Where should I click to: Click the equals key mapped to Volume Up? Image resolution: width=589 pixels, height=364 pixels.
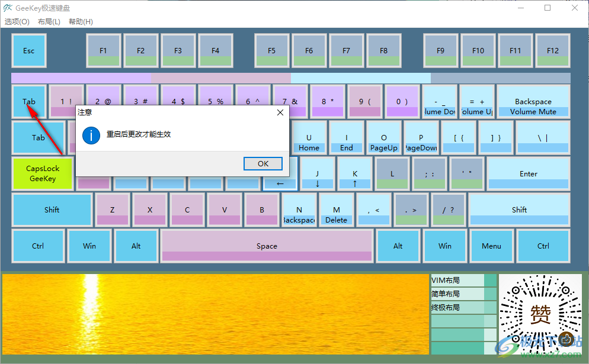pos(476,101)
